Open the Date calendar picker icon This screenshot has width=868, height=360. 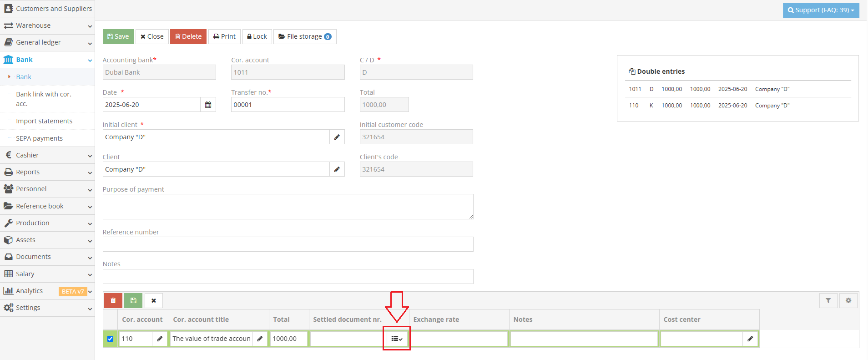[208, 105]
